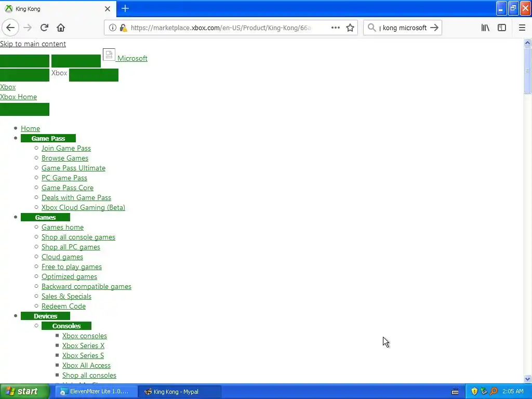Open Xbox Series S link
Screen dimensions: 532x399
(83, 355)
